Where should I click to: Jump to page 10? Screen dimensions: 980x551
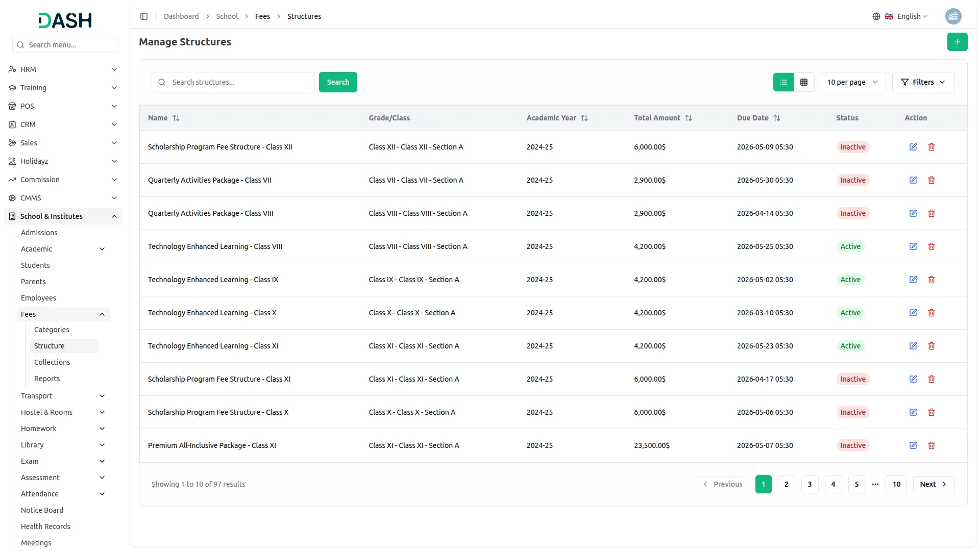(x=896, y=484)
